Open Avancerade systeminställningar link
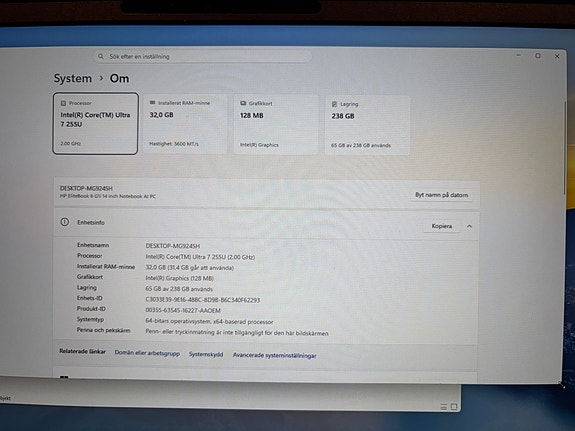Screen dimensions: 575x431 274,355
